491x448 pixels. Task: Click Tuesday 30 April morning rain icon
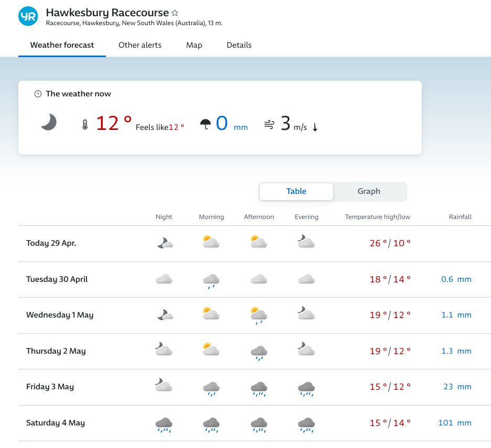(211, 281)
